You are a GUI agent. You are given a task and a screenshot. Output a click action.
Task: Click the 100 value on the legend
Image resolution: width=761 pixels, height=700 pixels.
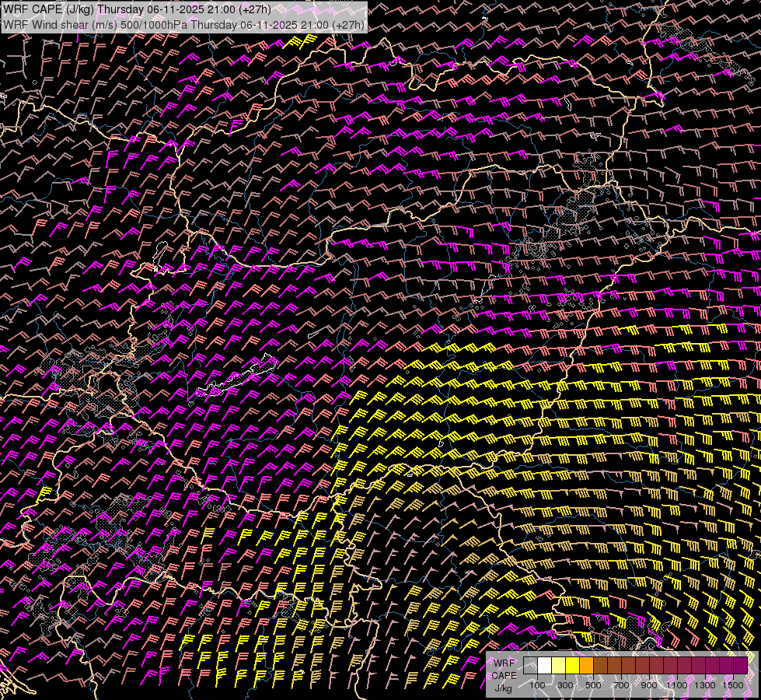point(537,685)
